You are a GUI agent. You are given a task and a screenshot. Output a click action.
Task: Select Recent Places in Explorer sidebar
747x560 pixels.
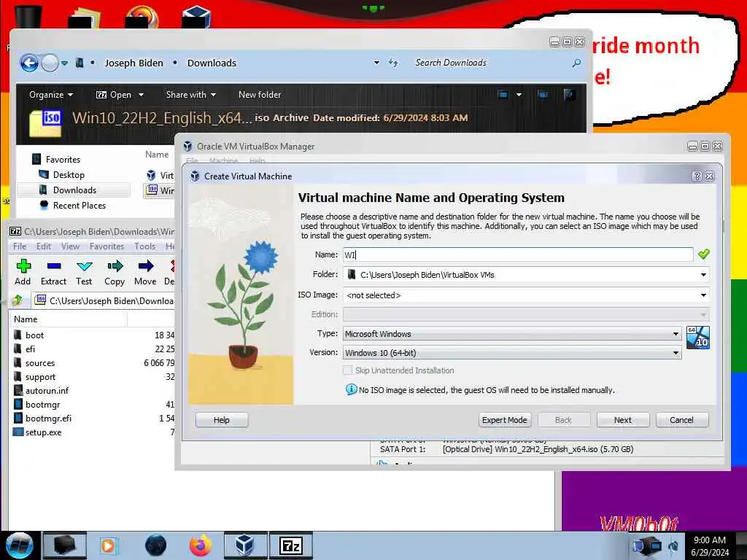[x=79, y=205]
